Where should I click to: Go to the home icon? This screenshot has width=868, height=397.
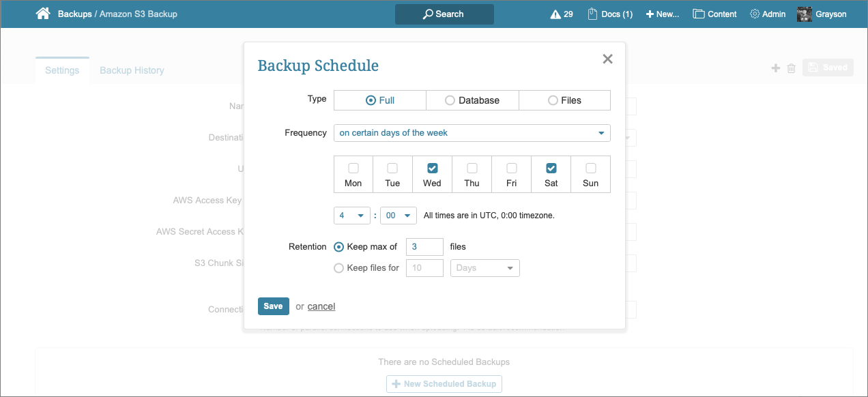coord(43,14)
